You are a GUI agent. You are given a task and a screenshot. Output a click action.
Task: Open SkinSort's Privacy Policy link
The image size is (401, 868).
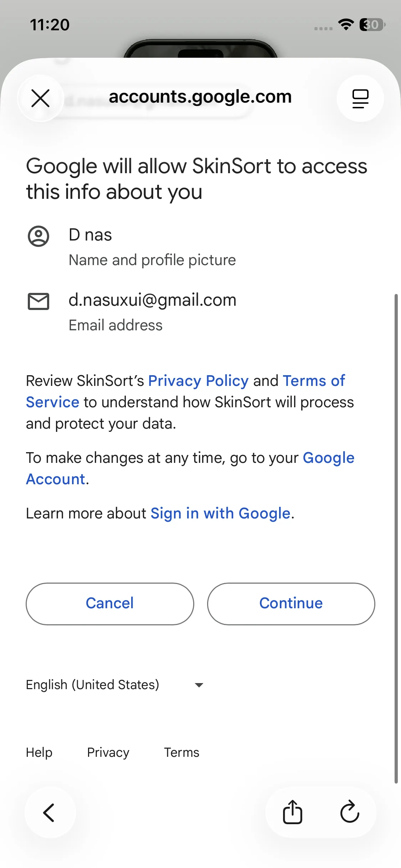(x=198, y=381)
